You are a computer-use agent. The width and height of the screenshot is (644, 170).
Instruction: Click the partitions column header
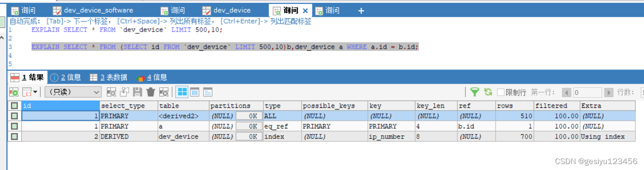tap(236, 106)
